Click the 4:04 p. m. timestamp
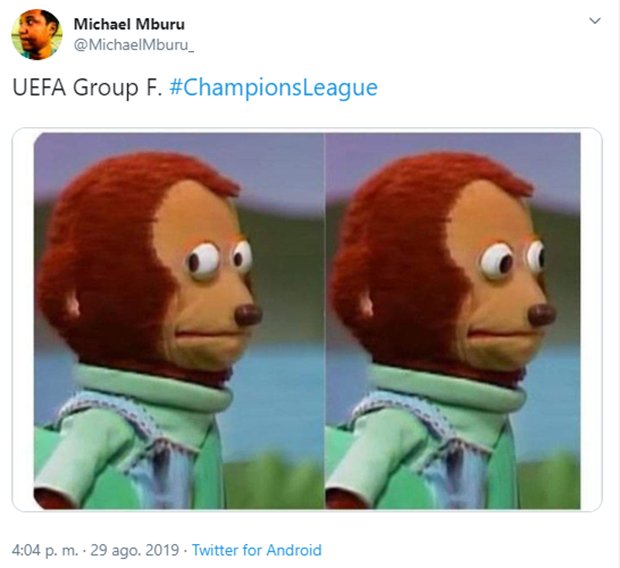Image resolution: width=620 pixels, height=568 pixels. click(x=45, y=551)
